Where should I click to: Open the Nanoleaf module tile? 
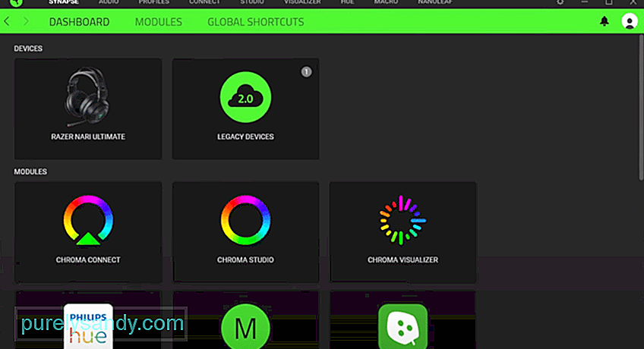403,320
